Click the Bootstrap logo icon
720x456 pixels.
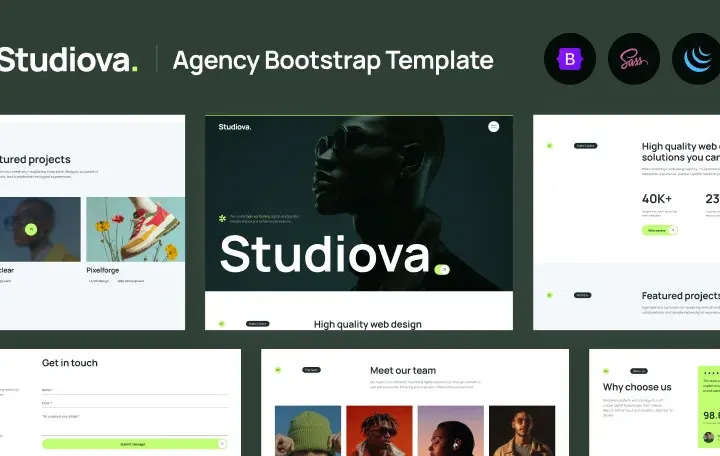click(x=570, y=59)
